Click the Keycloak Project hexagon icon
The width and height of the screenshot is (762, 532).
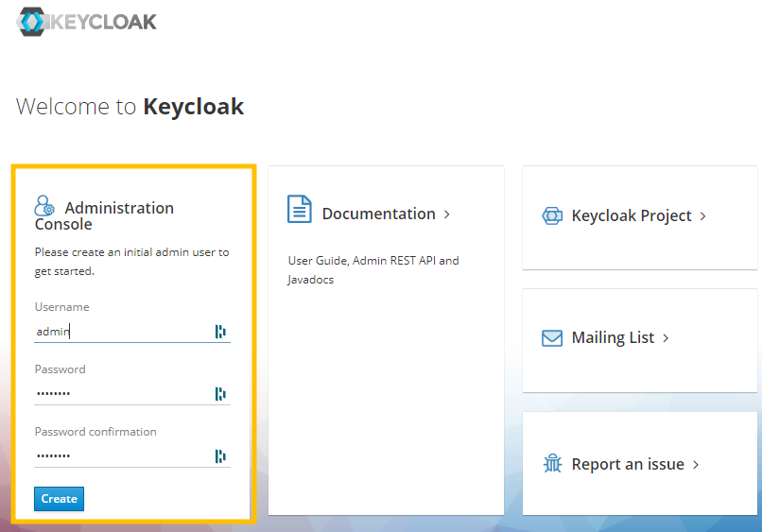[552, 215]
